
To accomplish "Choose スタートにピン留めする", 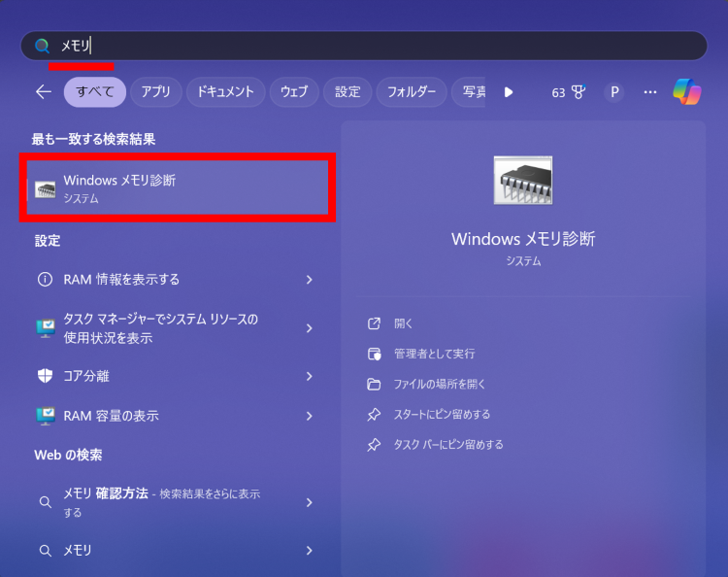I will (x=442, y=415).
